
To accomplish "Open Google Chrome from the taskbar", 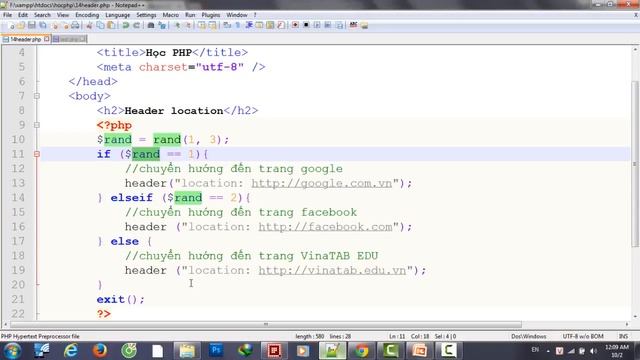I will point(361,351).
